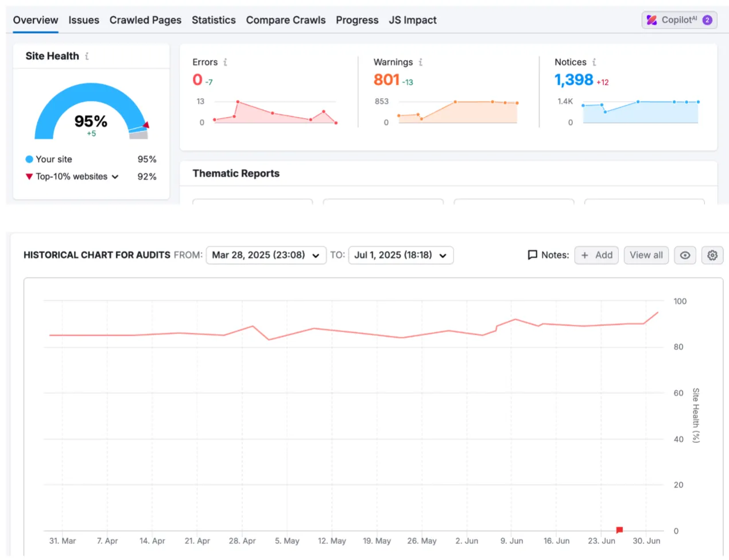This screenshot has height=560, width=729.
Task: Open the TO date dropdown Jul 1, 2025
Action: [401, 255]
